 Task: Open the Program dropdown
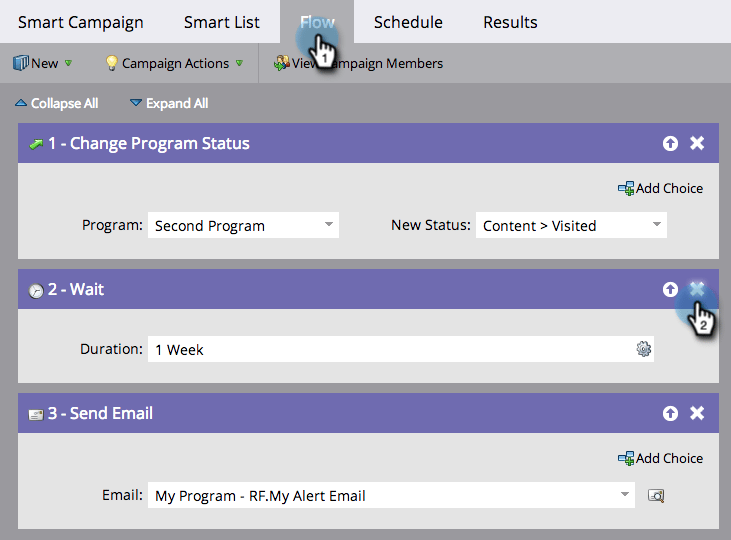pos(243,226)
